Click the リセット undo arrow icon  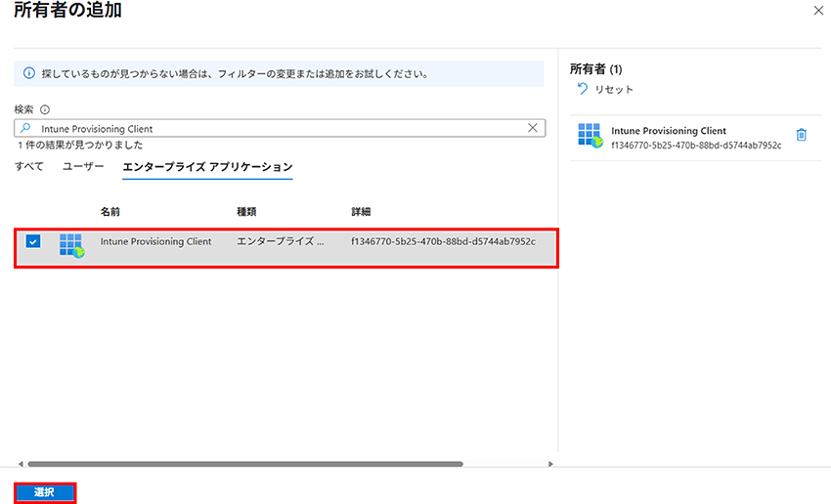click(x=582, y=89)
